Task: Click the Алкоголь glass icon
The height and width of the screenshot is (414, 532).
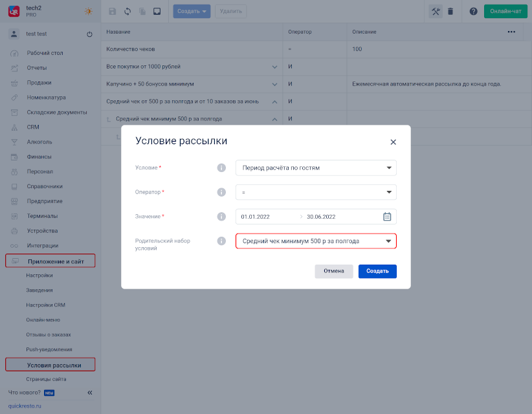Action: [x=14, y=142]
